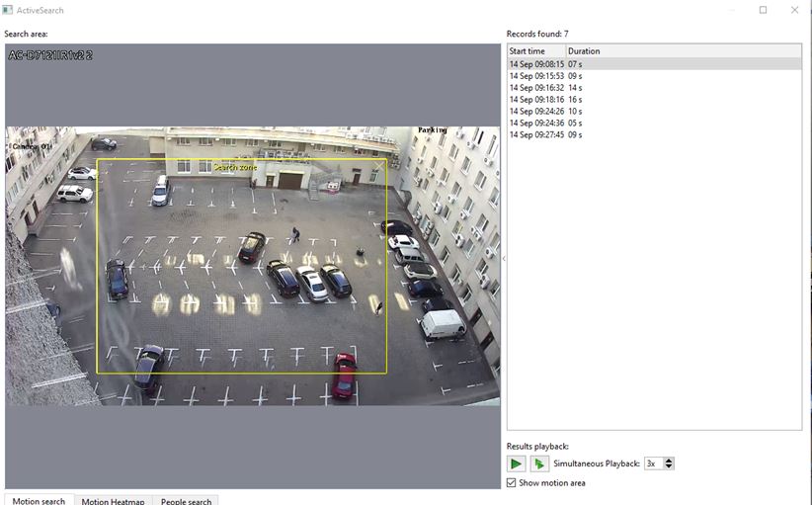Decrease the simultaneous playback speed value
812x505 pixels.
tap(670, 466)
